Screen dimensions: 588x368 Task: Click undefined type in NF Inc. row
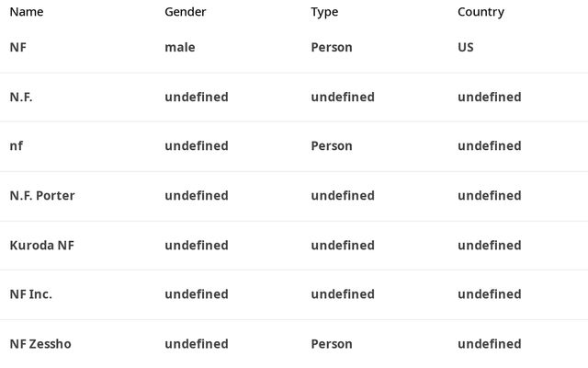(343, 293)
